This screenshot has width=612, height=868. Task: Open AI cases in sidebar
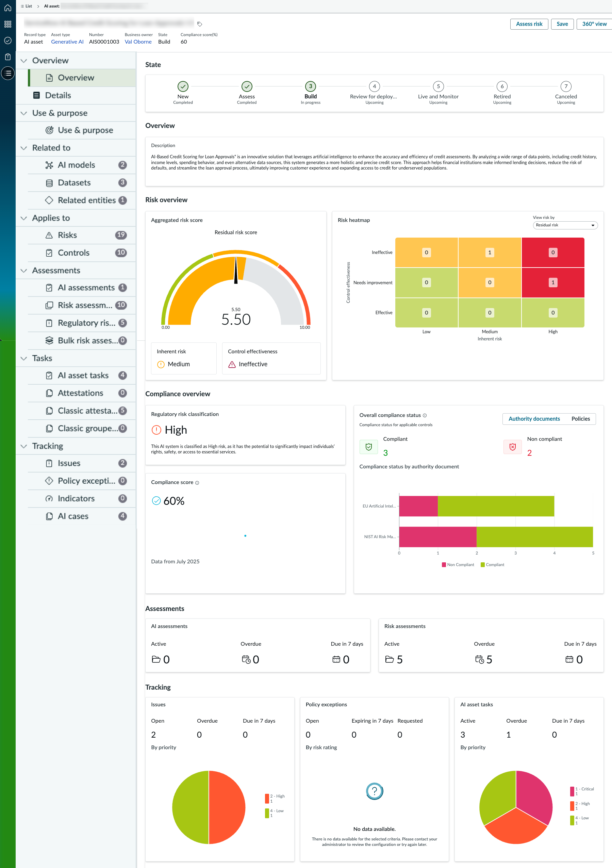pos(82,516)
